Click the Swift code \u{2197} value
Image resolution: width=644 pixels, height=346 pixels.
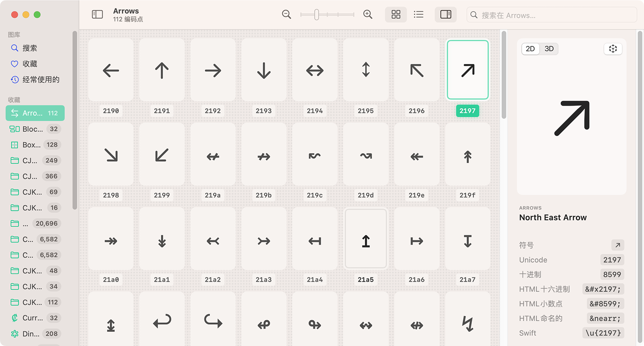click(603, 333)
